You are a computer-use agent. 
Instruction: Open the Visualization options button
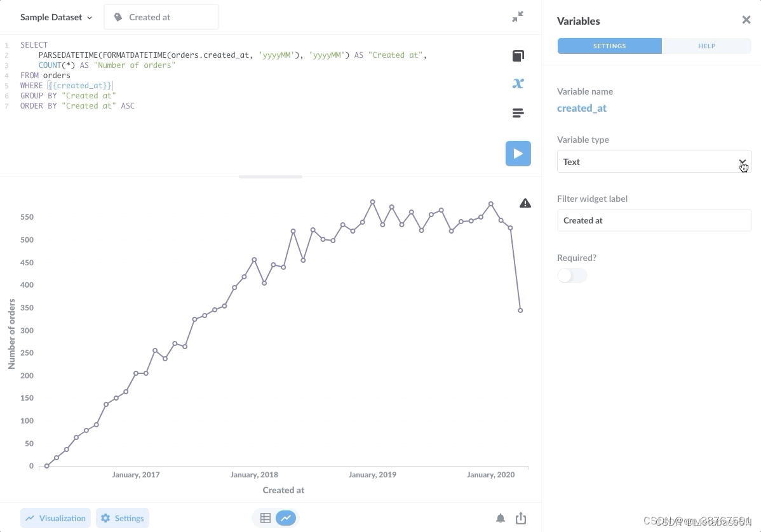(55, 518)
